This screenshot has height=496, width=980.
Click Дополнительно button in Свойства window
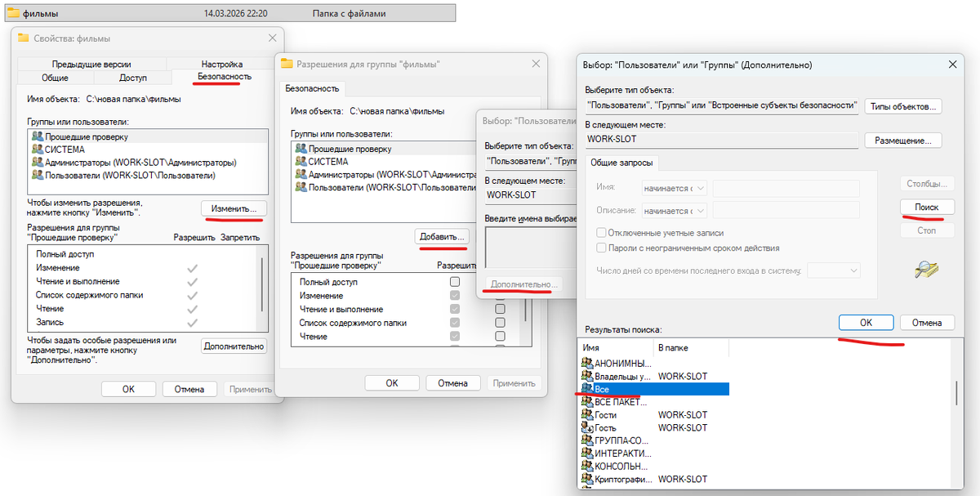point(234,346)
